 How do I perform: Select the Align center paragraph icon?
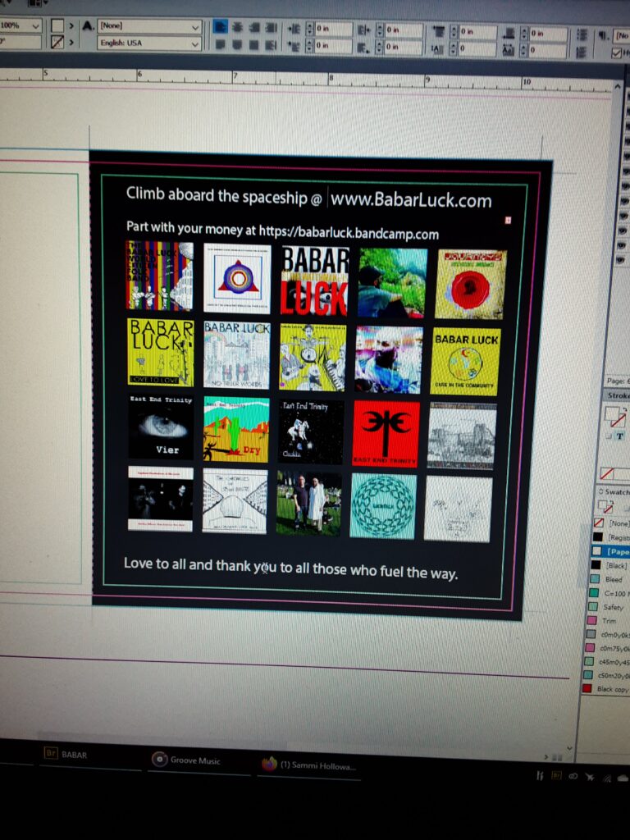[x=237, y=27]
